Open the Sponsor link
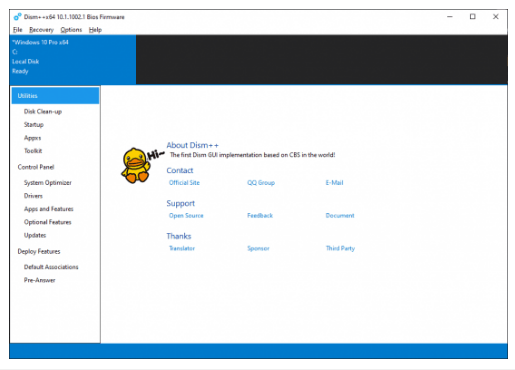 [258, 248]
